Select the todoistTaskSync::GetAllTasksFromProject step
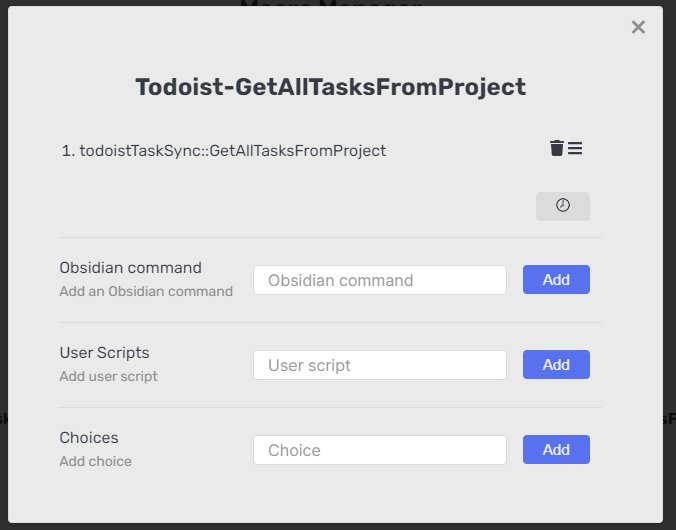This screenshot has width=676, height=530. (x=232, y=151)
